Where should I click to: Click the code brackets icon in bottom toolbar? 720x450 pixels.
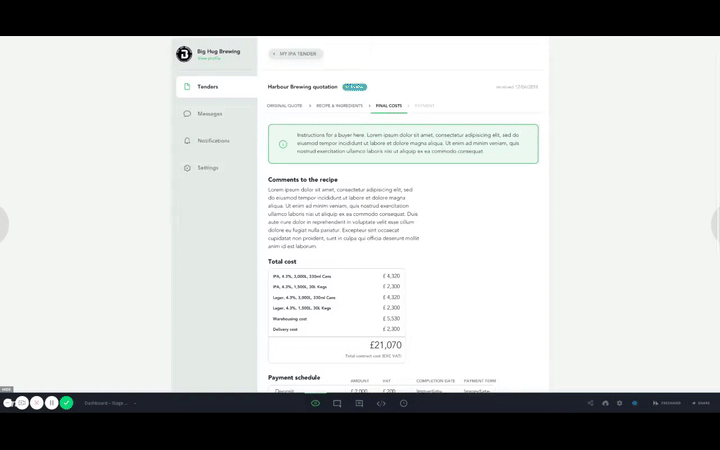(381, 403)
